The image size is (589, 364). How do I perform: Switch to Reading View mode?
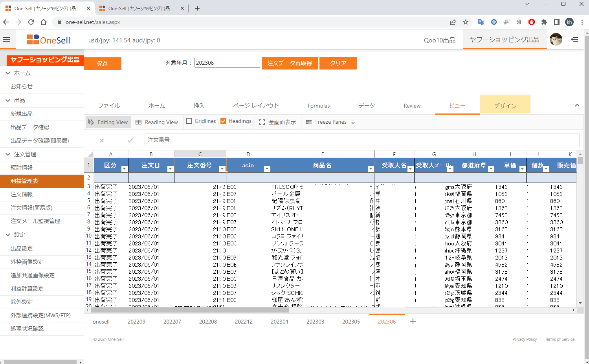coord(157,122)
